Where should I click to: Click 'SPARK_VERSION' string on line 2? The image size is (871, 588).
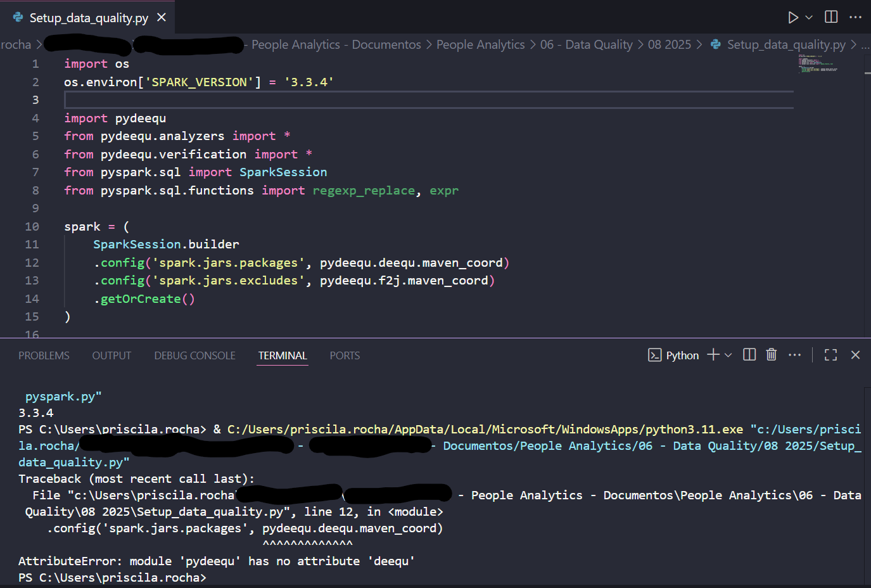(x=200, y=82)
